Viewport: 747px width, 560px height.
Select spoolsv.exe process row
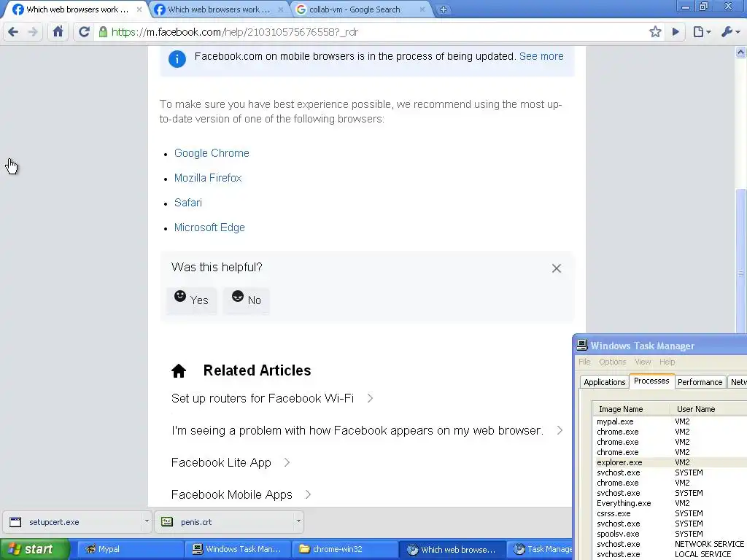tap(670, 534)
